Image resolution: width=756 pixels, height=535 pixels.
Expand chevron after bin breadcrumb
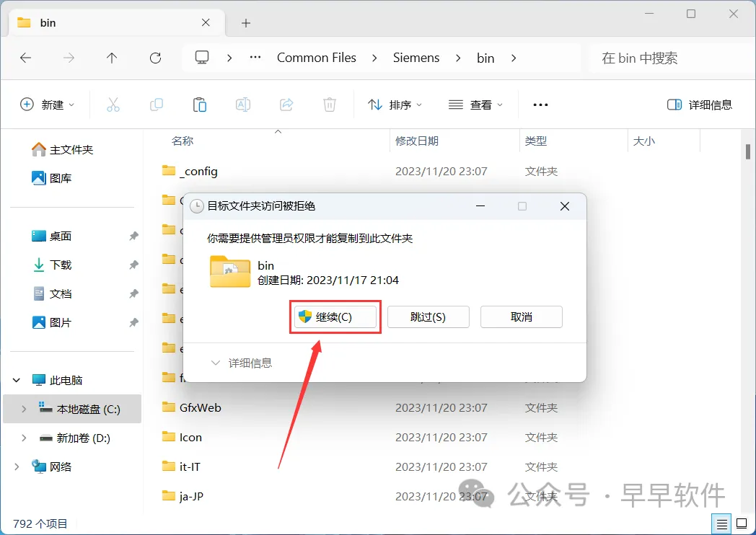coord(514,58)
